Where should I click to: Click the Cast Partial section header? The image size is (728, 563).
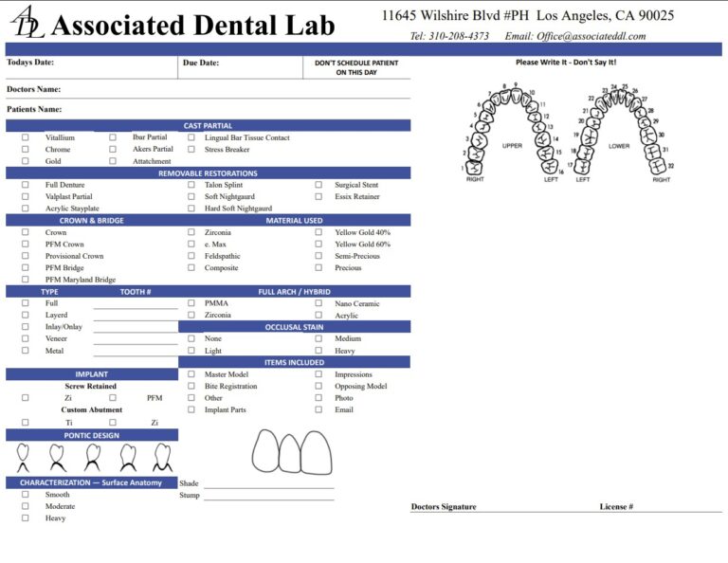coord(208,125)
